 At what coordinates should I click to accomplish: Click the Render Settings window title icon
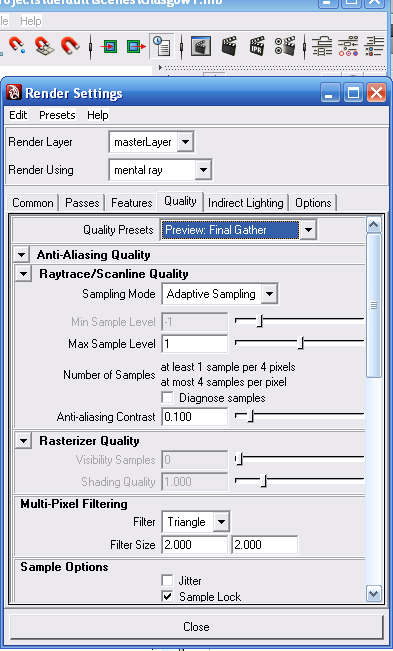14,93
